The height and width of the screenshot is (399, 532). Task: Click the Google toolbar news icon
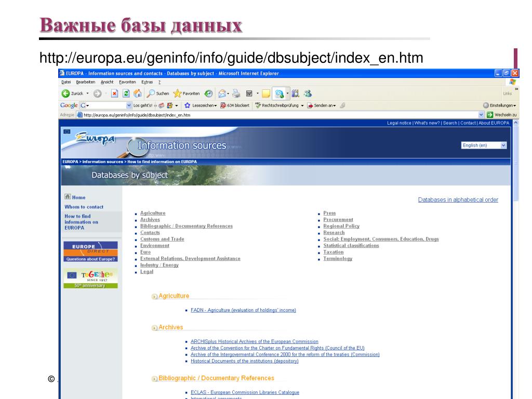(x=162, y=105)
